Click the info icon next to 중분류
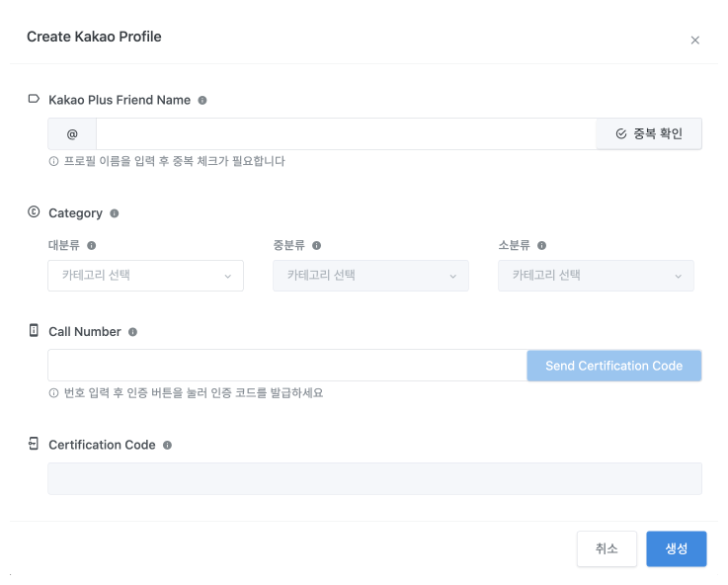The image size is (728, 585). (x=317, y=246)
